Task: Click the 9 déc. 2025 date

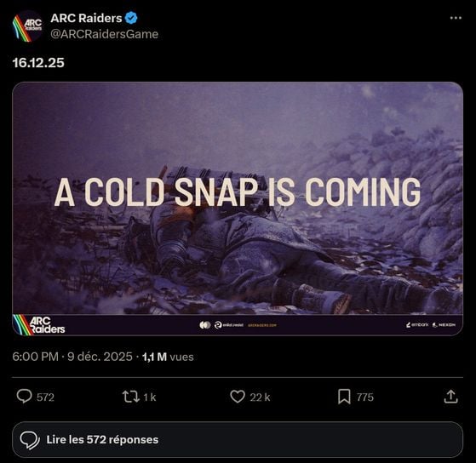Action: [100, 357]
